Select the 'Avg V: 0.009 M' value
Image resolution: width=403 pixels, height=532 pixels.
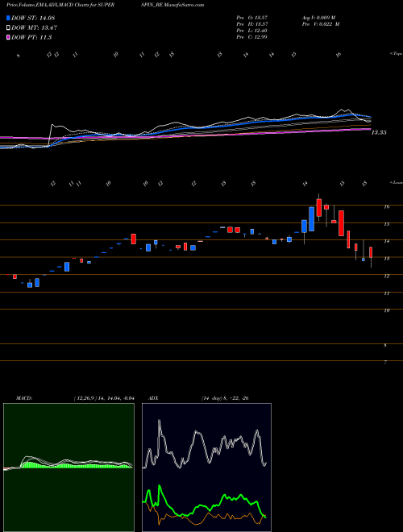(x=318, y=17)
